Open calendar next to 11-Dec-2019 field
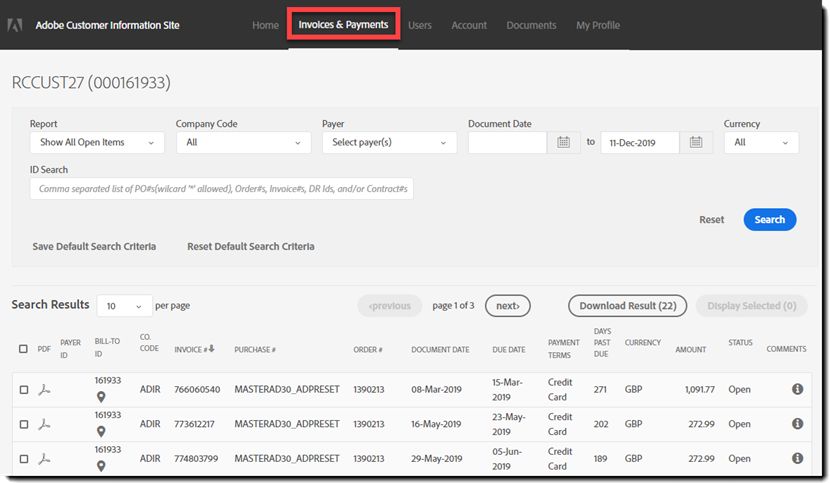Viewport: 830px width, 483px height. click(x=696, y=142)
